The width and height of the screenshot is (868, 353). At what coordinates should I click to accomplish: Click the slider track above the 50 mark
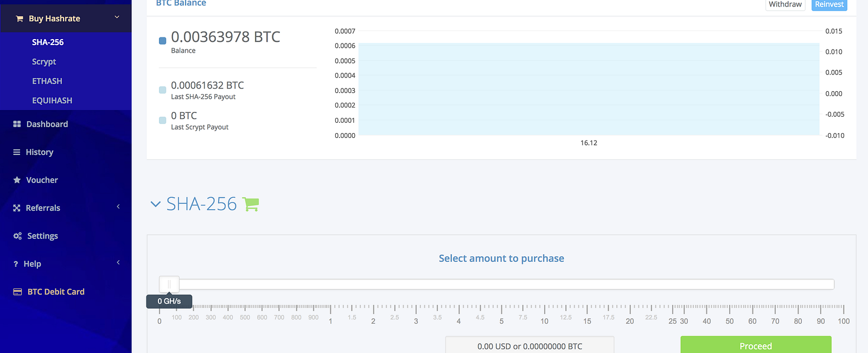pos(730,284)
